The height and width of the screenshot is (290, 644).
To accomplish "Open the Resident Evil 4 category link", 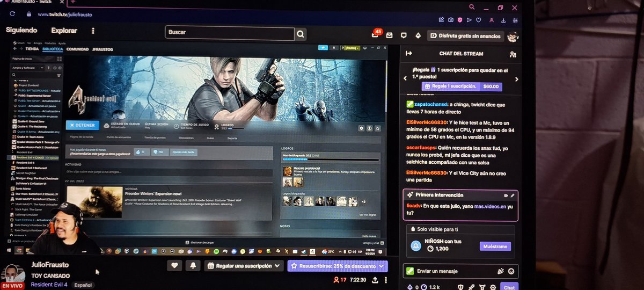I will (49, 284).
